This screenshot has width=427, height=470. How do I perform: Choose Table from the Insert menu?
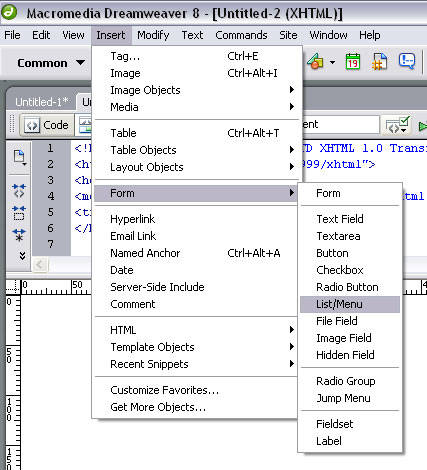pos(197,133)
